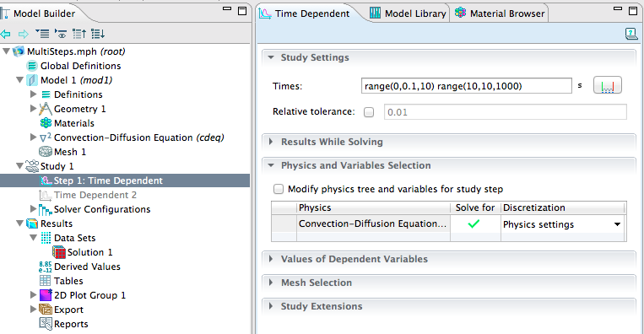
Task: Select the Time Dependent 2 study step
Action: pyautogui.click(x=95, y=195)
